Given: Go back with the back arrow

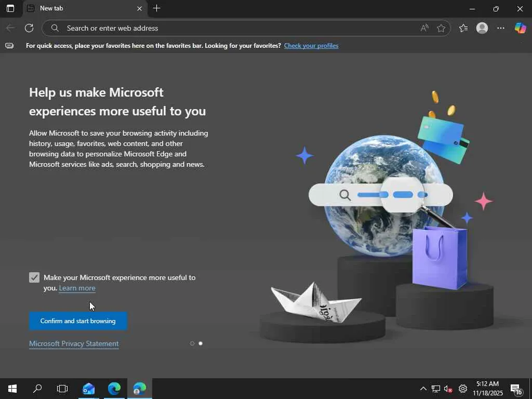Looking at the screenshot, I should [10, 28].
